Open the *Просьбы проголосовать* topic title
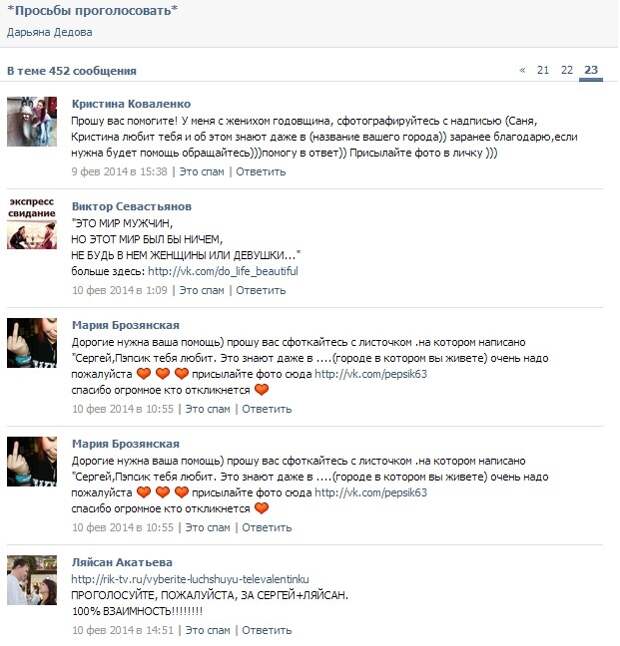This screenshot has width=620, height=646. point(93,10)
